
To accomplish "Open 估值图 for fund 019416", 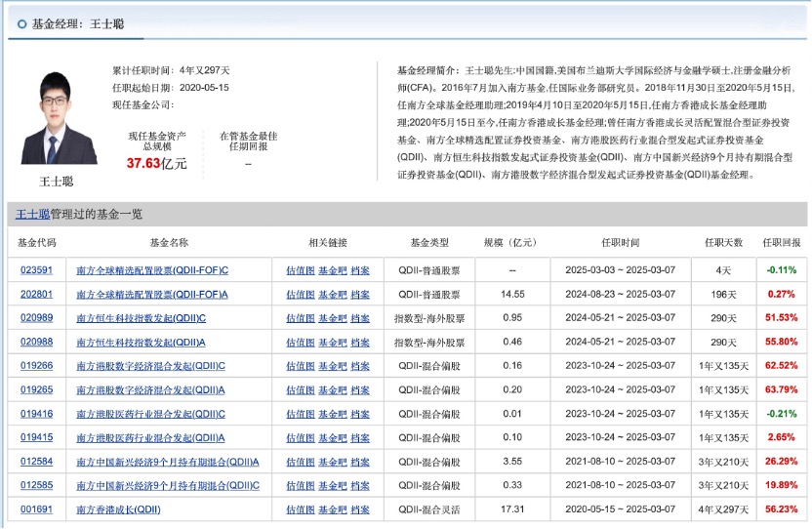I will 301,415.
